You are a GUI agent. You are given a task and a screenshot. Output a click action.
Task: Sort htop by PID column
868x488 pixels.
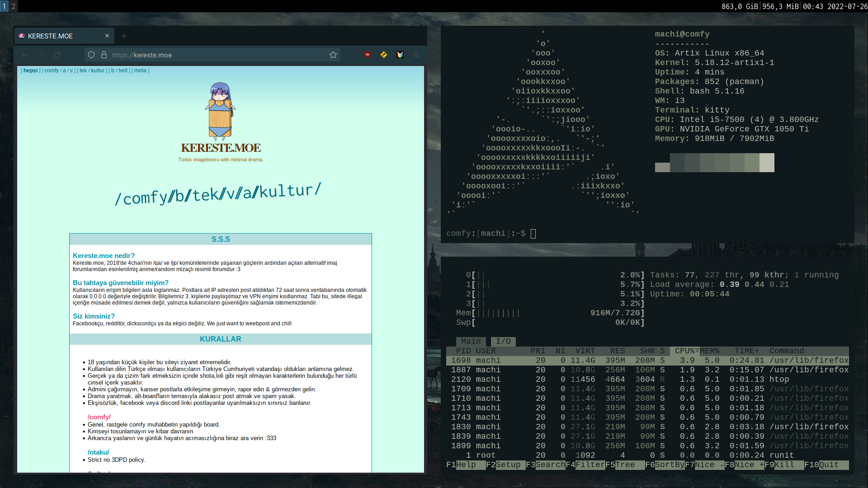pyautogui.click(x=463, y=351)
